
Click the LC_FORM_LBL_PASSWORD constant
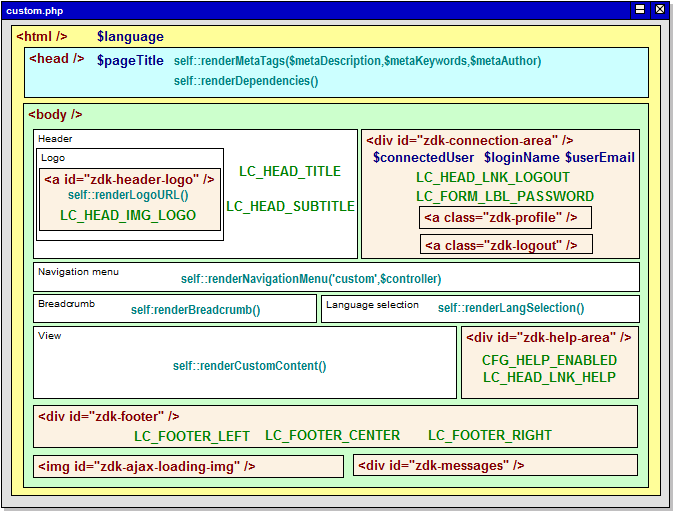505,196
